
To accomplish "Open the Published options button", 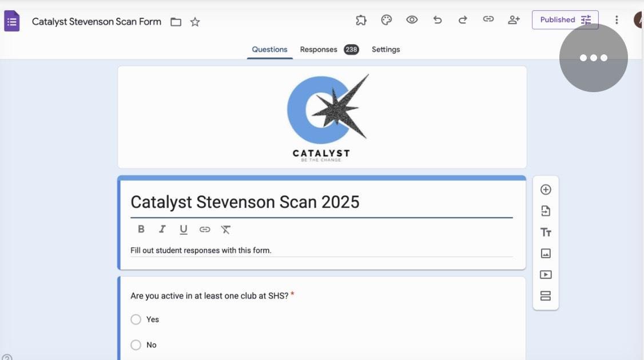I will [565, 19].
